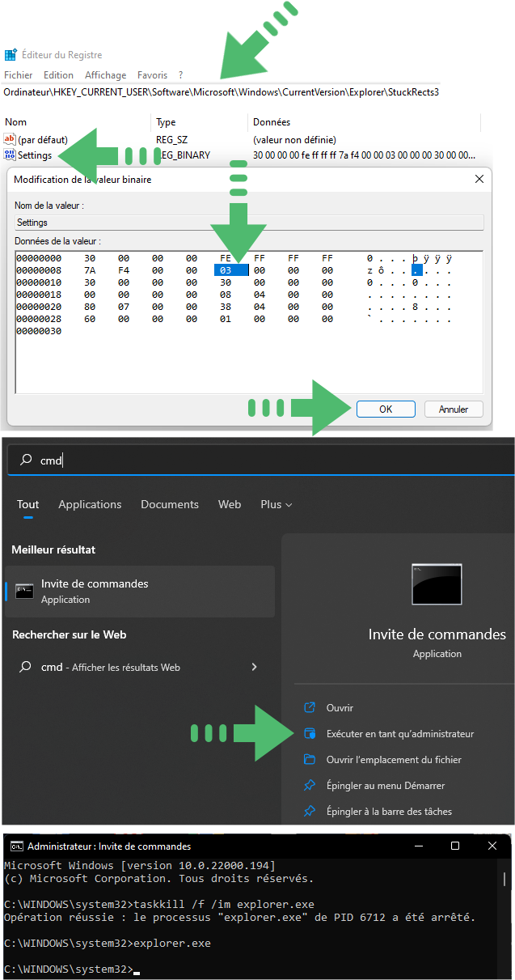Switch to the Web search tab
515x980 pixels.
[x=230, y=504]
